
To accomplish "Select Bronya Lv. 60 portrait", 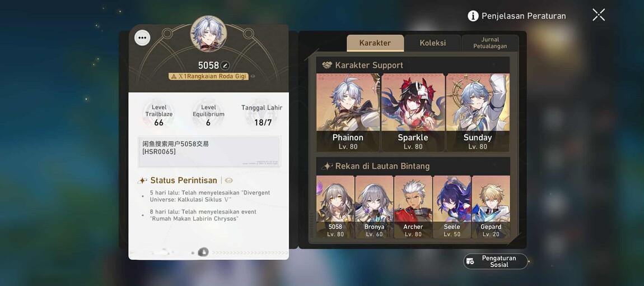I will (x=374, y=207).
